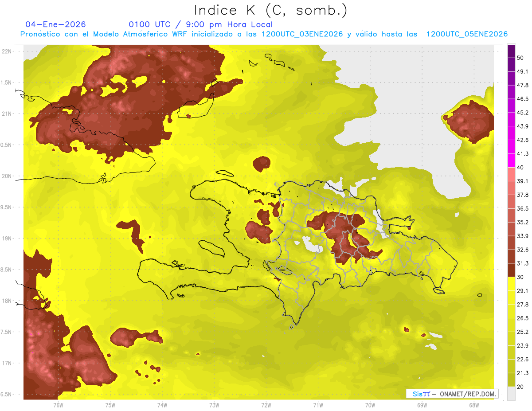532x411 pixels.
Task: Click the "71W" longitude label
Action: pyautogui.click(x=318, y=405)
